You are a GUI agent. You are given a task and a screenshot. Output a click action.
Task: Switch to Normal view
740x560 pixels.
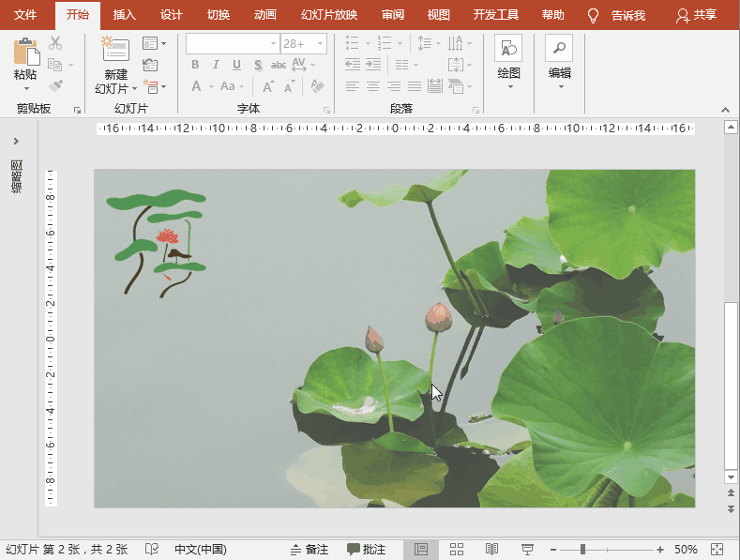coord(421,549)
